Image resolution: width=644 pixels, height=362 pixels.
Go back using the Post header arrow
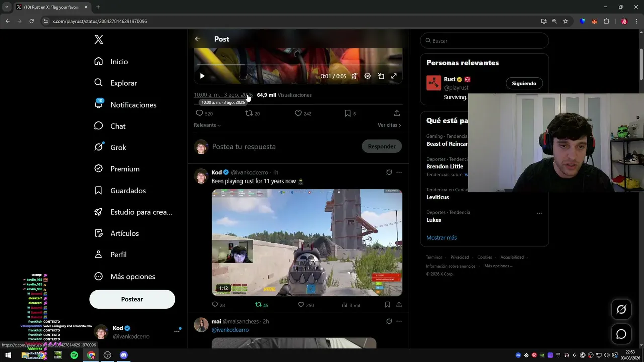point(198,39)
